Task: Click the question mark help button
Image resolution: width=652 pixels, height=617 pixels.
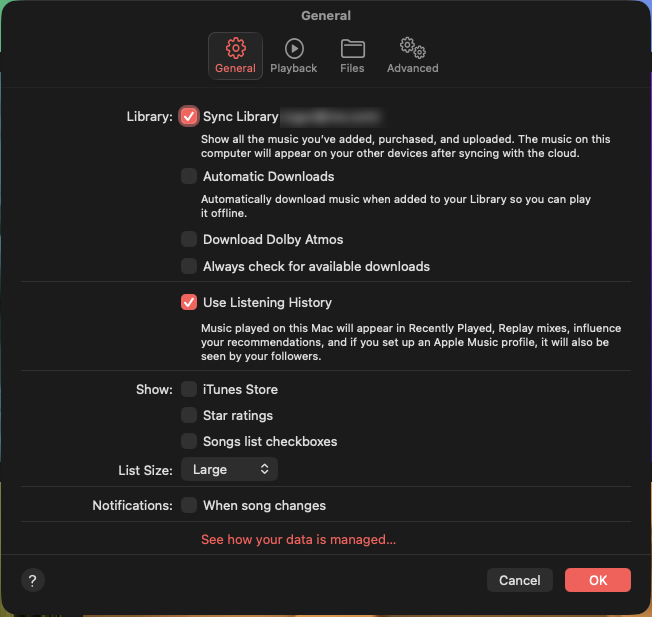Action: click(x=33, y=580)
